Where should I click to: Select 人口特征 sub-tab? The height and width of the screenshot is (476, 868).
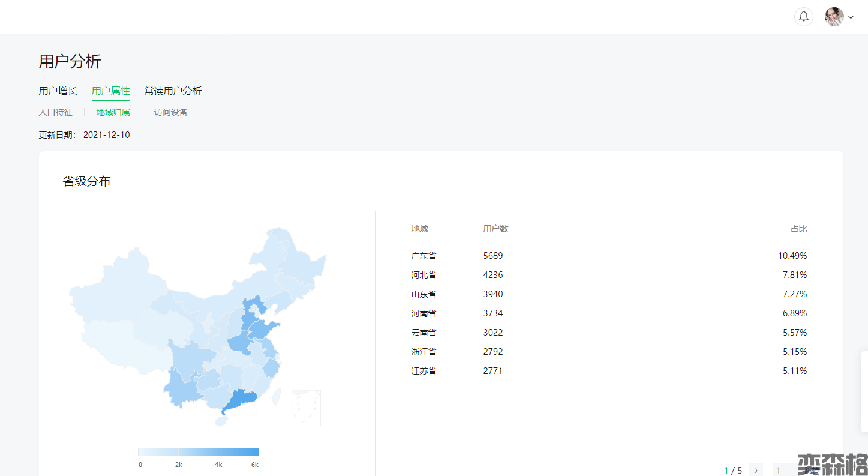[55, 112]
